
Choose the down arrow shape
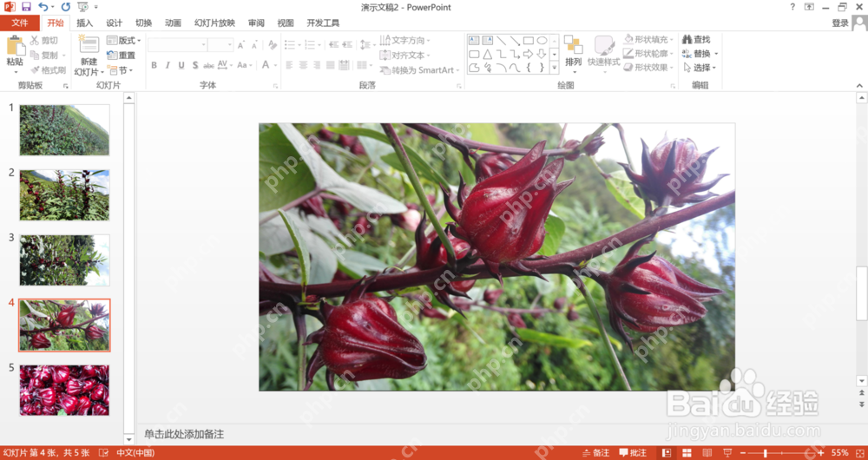(542, 55)
